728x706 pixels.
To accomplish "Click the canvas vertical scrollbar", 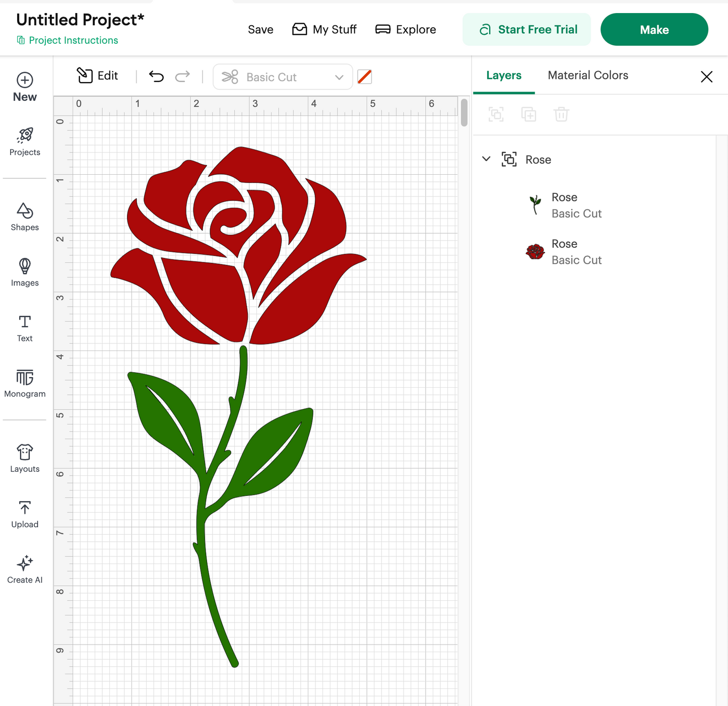I will [464, 112].
